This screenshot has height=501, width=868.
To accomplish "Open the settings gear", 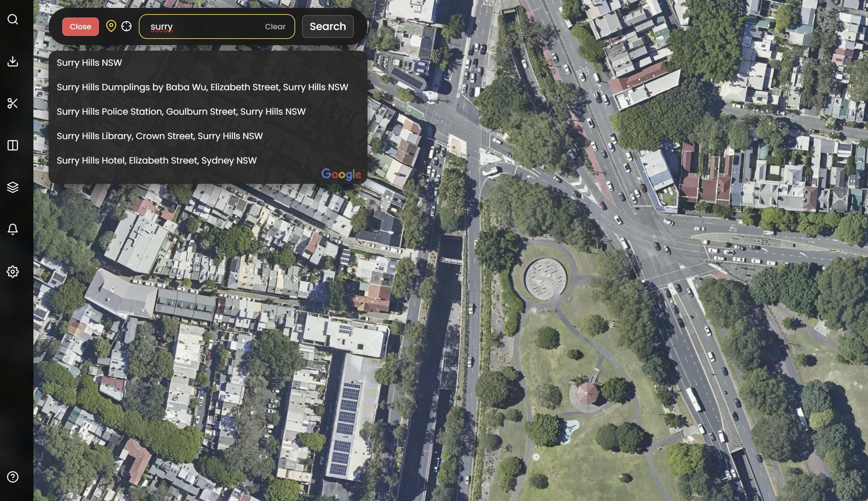I will pos(13,271).
